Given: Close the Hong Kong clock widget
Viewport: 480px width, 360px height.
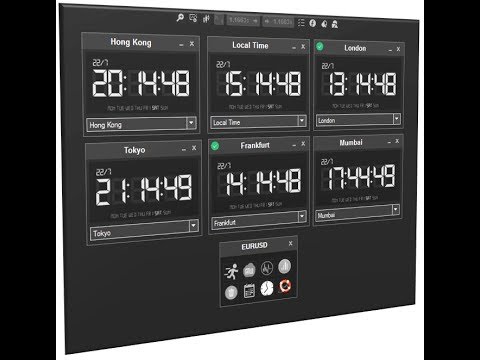Looking at the screenshot, I should 192,44.
